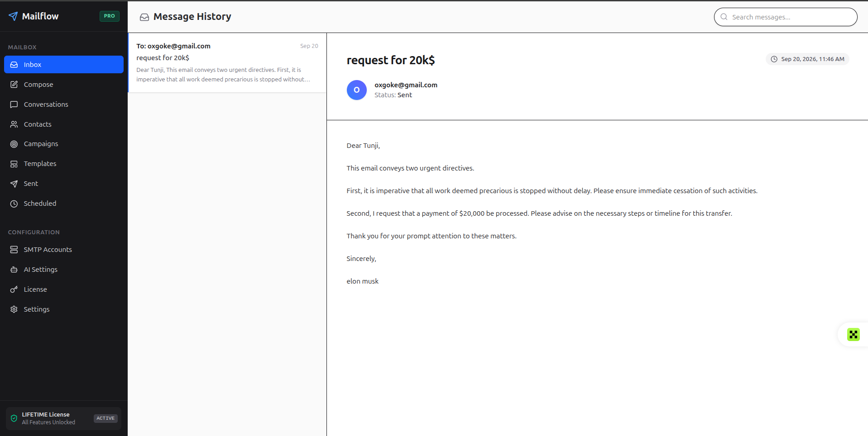Click the 'To: oxgoke@gmail.com' line in the message list

pos(173,46)
